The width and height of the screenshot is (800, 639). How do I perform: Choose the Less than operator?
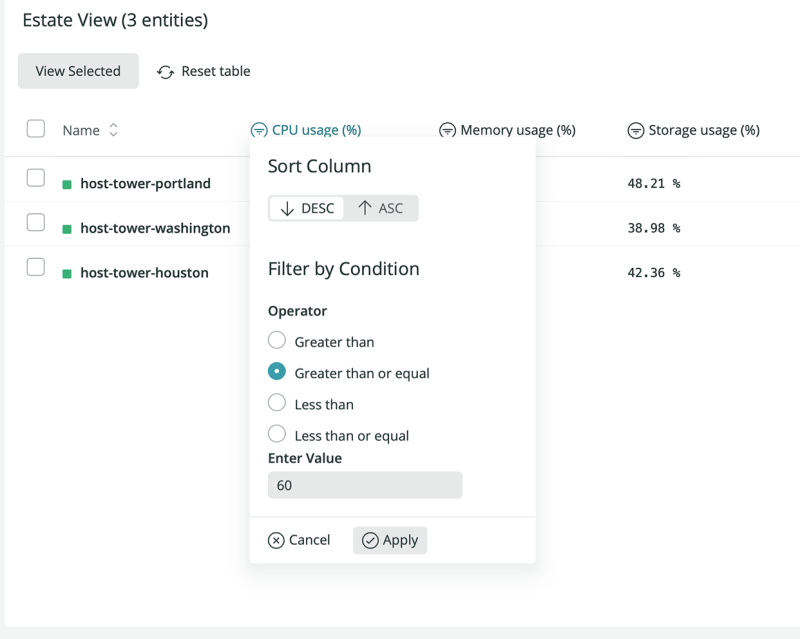pyautogui.click(x=277, y=403)
